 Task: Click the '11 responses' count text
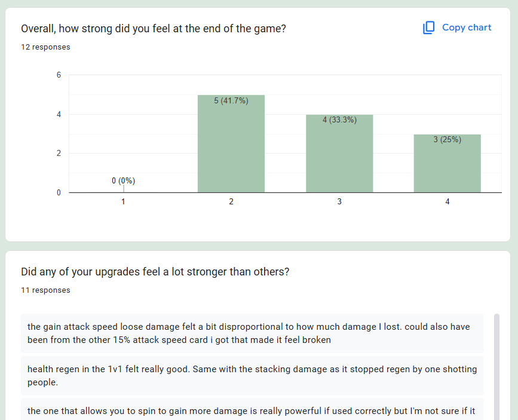tap(45, 290)
